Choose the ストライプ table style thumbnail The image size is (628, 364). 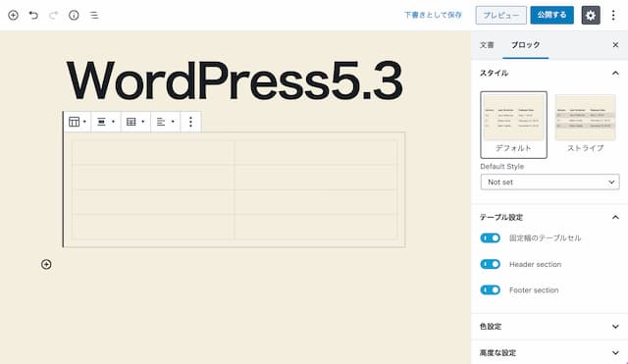pos(585,125)
